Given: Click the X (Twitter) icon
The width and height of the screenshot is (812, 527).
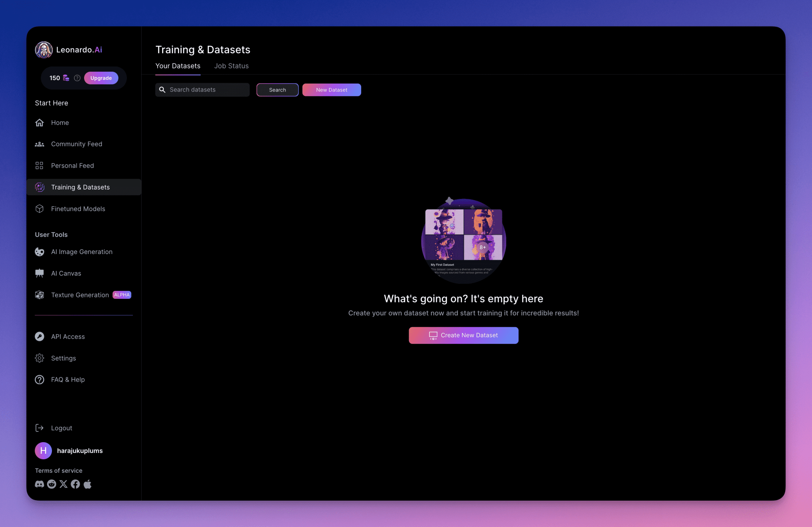Looking at the screenshot, I should point(63,484).
